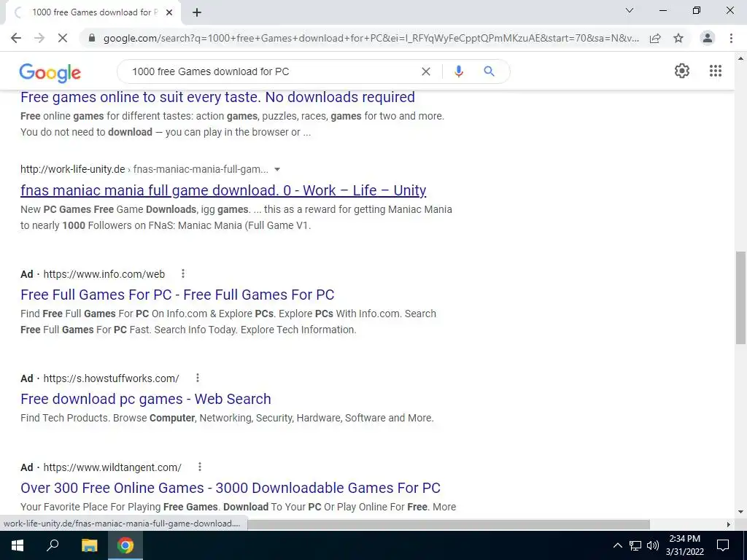Bookmark this page with star icon
The width and height of the screenshot is (747, 560).
[678, 38]
